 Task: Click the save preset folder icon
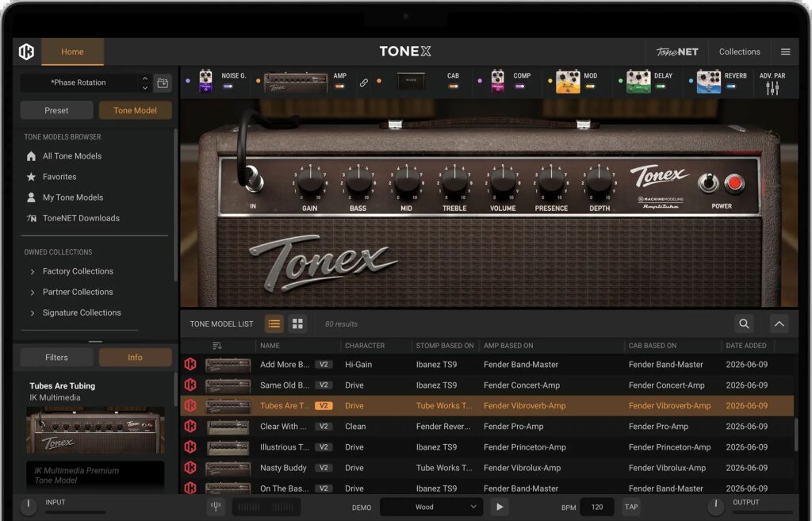point(163,82)
